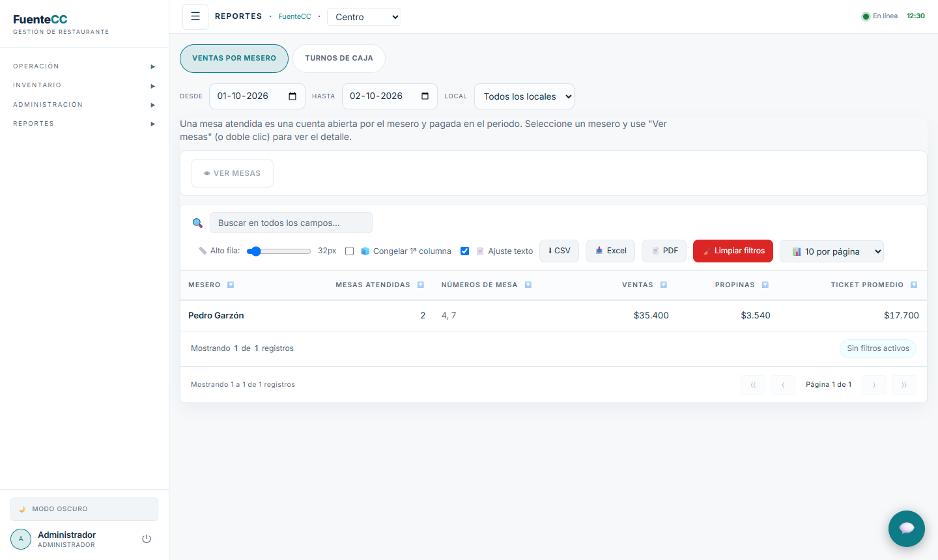
Task: Open filter on Números de Mesa column
Action: click(x=528, y=285)
